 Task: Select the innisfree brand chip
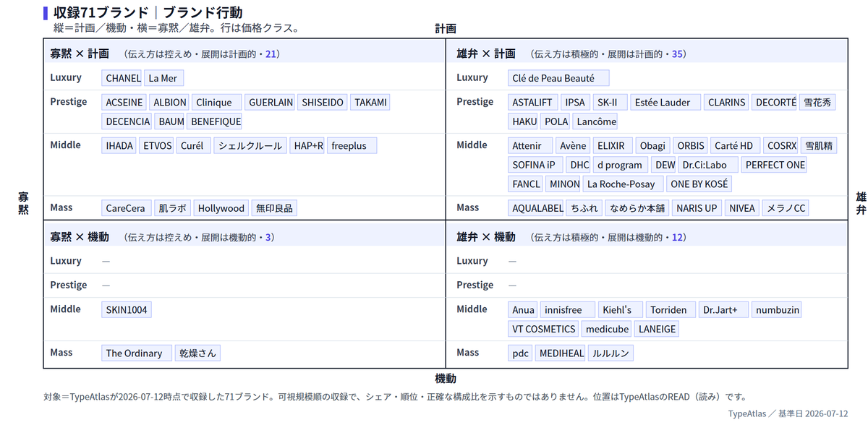569,310
